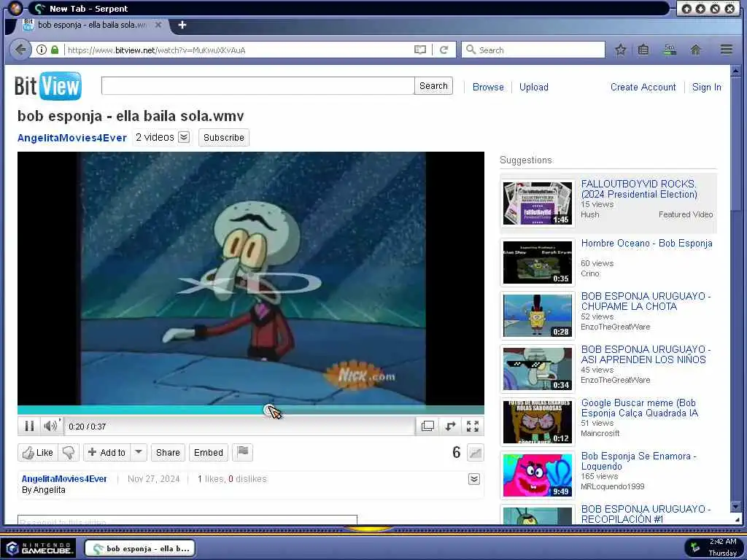Viewport: 747px width, 560px height.
Task: Focus the browser Search box
Action: (x=533, y=50)
